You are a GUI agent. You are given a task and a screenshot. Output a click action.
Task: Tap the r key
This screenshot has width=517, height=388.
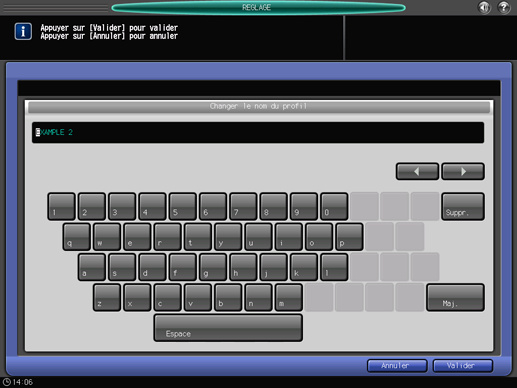coord(168,237)
